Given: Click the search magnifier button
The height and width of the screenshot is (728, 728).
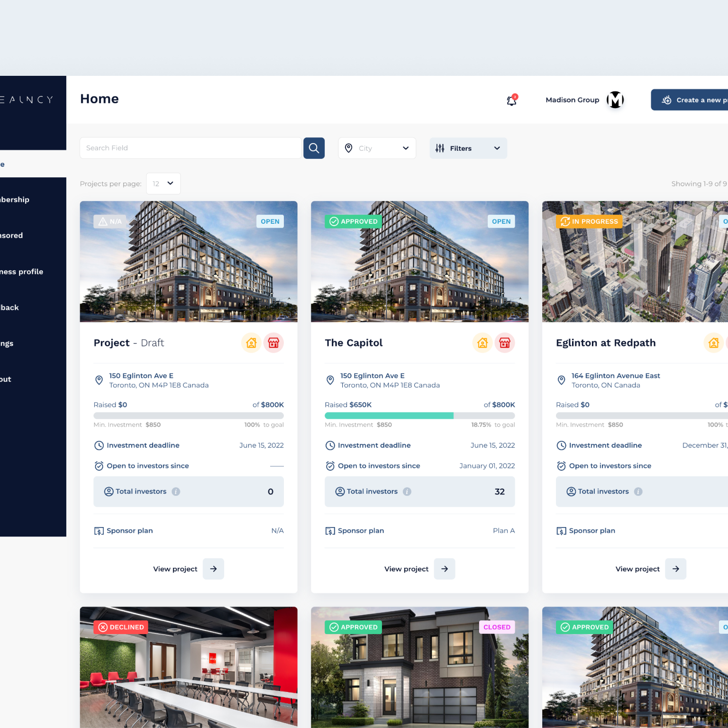Looking at the screenshot, I should (314, 148).
